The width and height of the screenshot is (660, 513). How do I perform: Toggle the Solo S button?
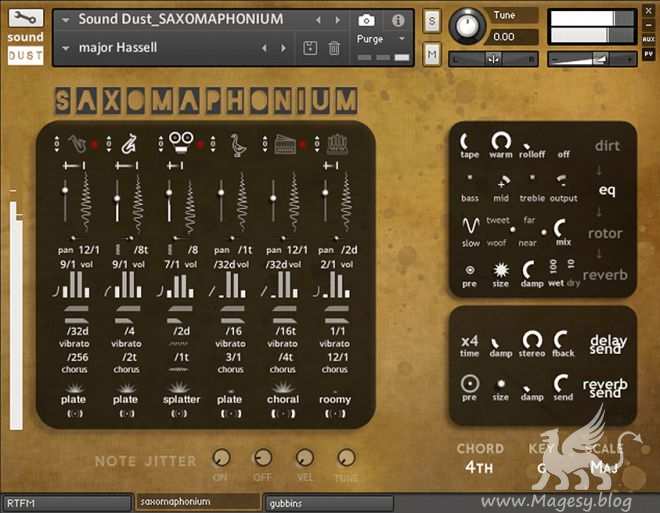431,20
